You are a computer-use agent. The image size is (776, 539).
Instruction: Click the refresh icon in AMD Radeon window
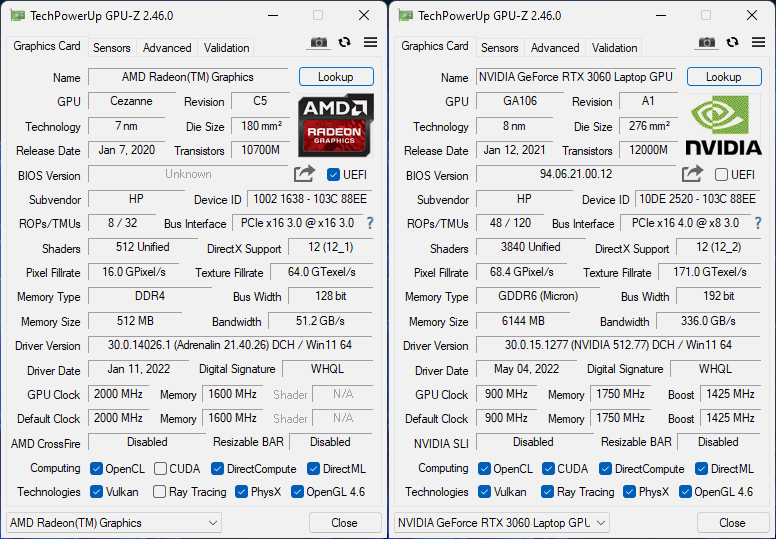coord(345,42)
